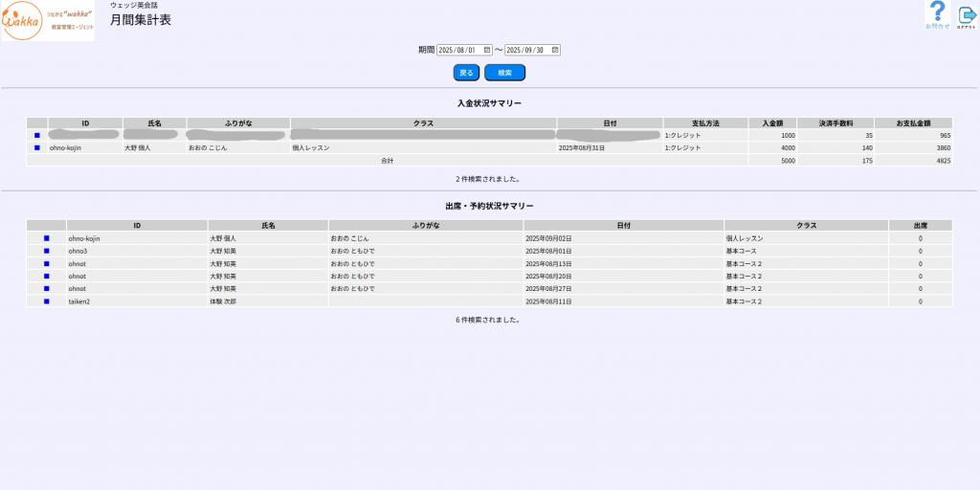Click the wakka logo

pyautogui.click(x=48, y=21)
